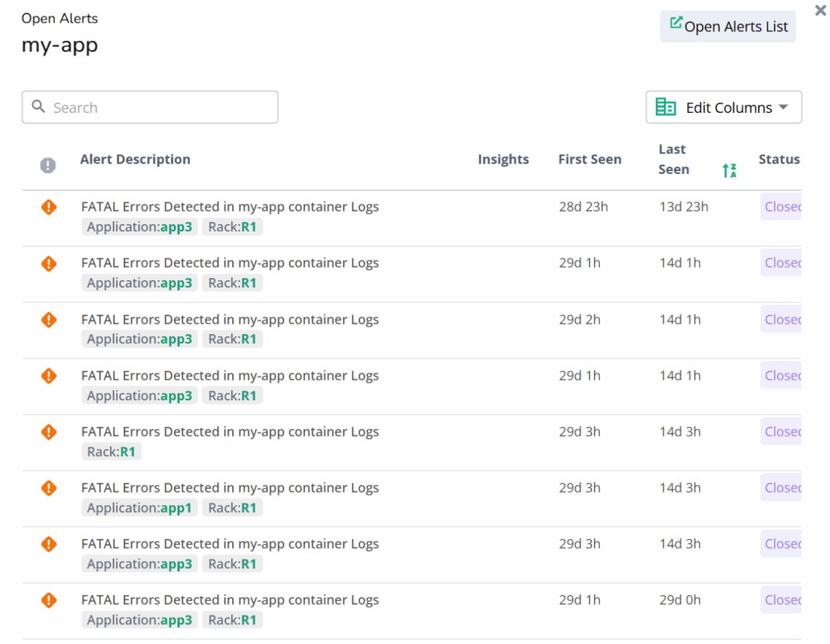The width and height of the screenshot is (830, 644).
Task: Close the Open Alerts dialog
Action: pyautogui.click(x=820, y=10)
